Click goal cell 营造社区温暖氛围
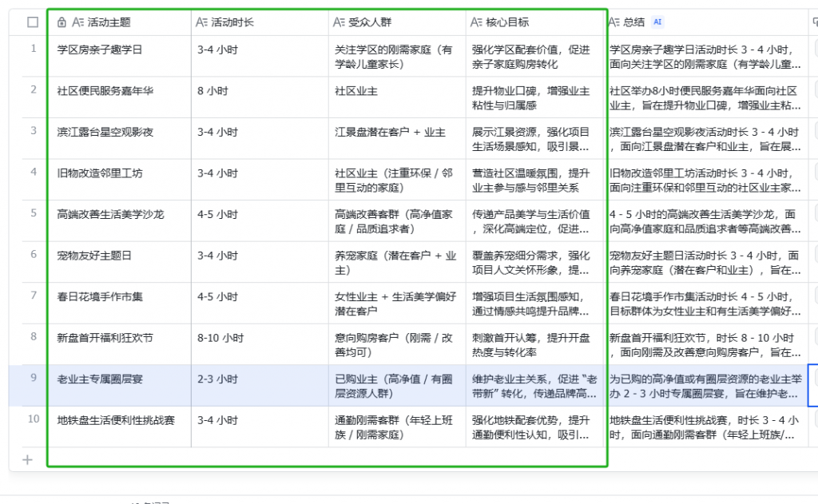 click(x=536, y=180)
